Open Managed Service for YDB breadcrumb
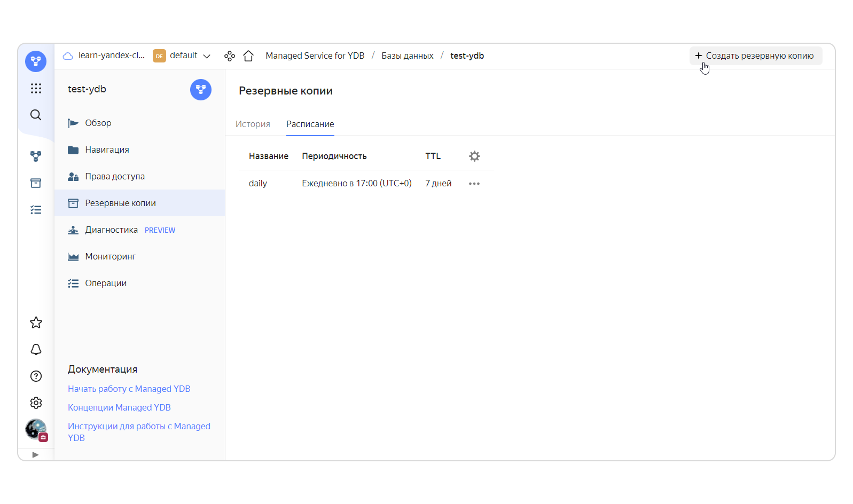Image resolution: width=853 pixels, height=504 pixels. pos(315,56)
